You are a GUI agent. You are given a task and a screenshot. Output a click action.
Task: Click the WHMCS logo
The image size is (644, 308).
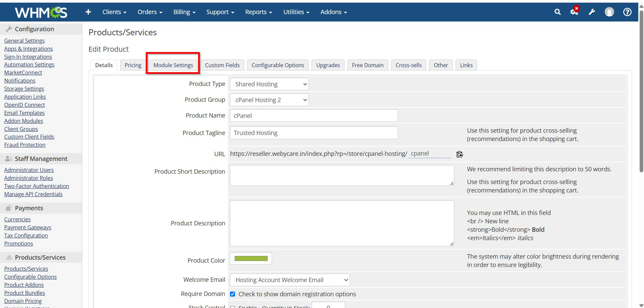(x=41, y=12)
